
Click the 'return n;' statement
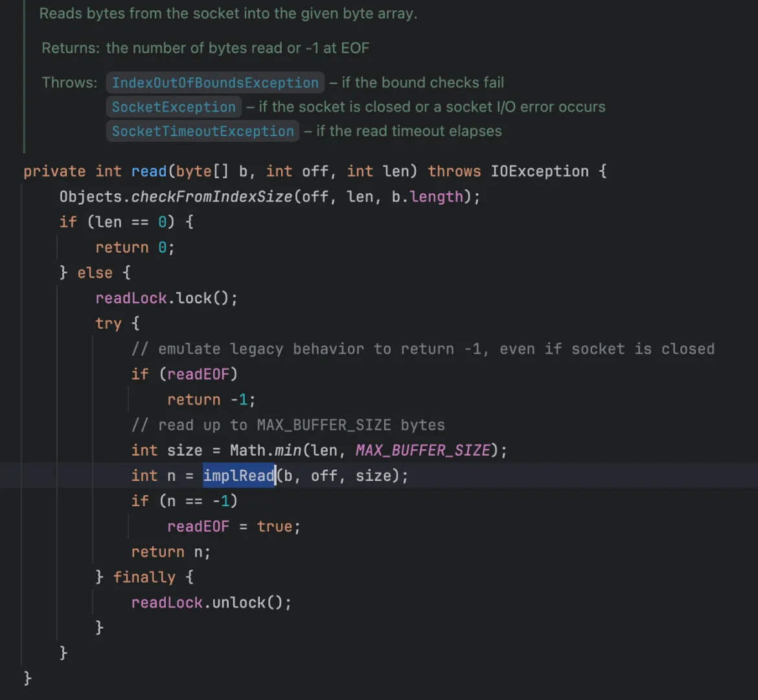point(170,552)
